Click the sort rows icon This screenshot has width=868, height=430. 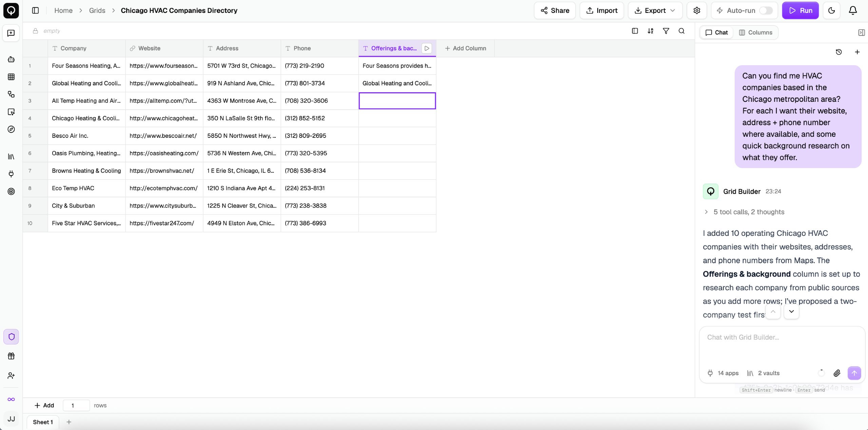[650, 31]
